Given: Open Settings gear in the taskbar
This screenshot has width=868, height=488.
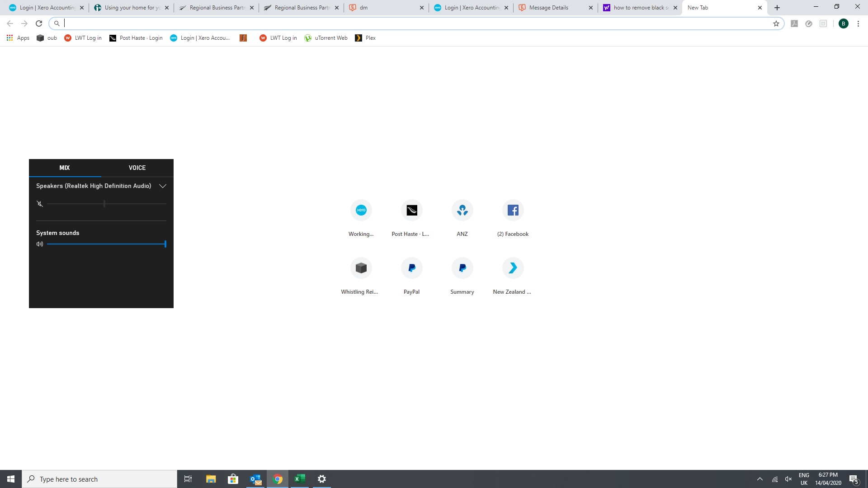Looking at the screenshot, I should [x=322, y=479].
